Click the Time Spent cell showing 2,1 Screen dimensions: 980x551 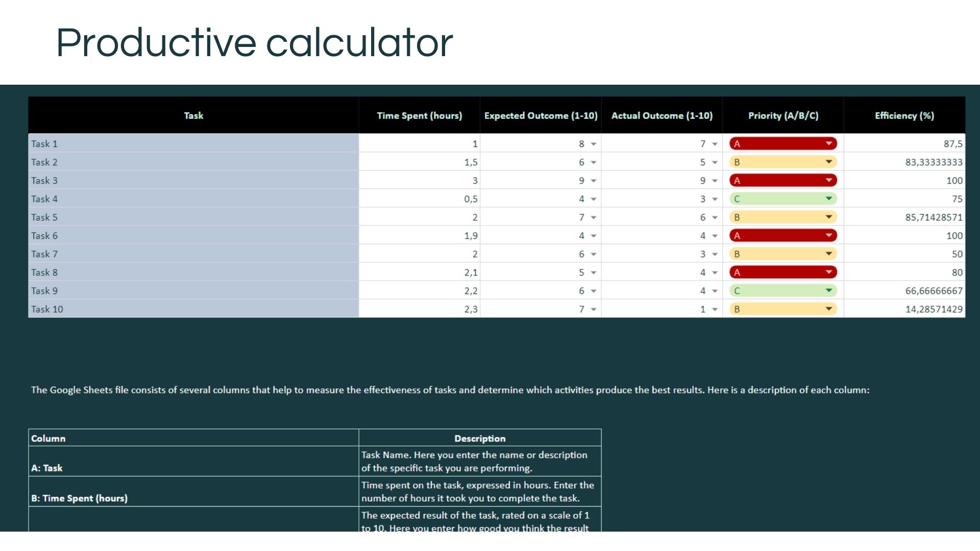coord(419,272)
